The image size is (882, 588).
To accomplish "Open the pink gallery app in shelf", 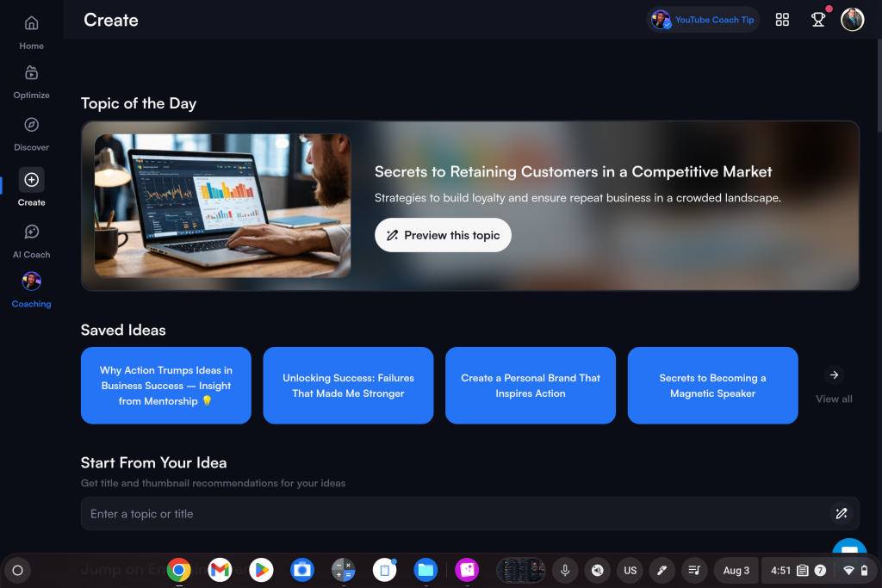I will coord(467,570).
